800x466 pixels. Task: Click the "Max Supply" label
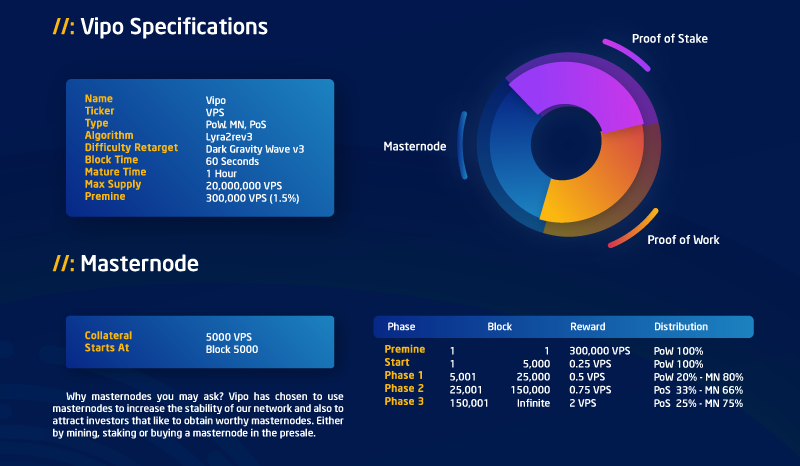point(113,185)
